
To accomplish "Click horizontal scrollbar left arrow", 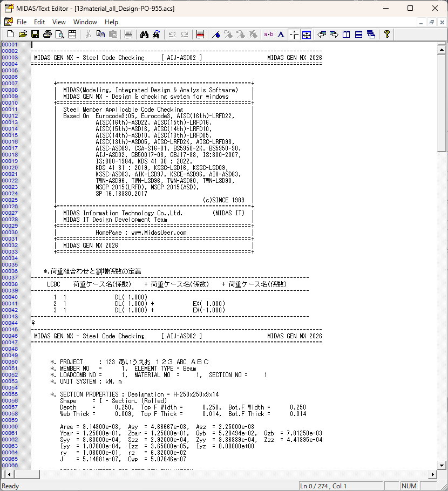I will pyautogui.click(x=9, y=474).
